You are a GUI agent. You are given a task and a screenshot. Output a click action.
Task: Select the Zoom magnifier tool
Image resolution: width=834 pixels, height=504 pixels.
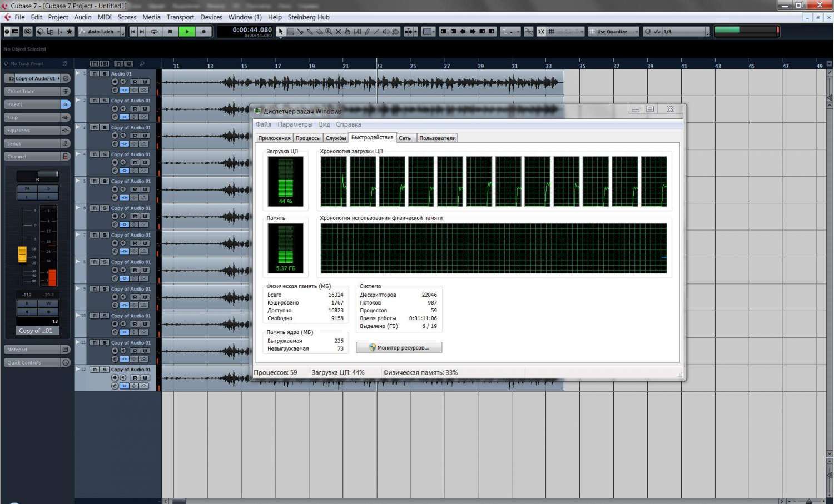[x=329, y=32]
